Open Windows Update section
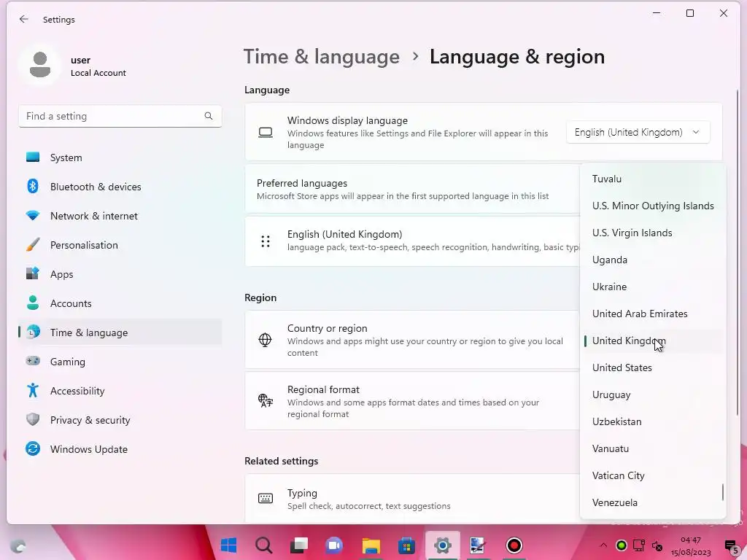The width and height of the screenshot is (747, 560). click(x=120, y=449)
